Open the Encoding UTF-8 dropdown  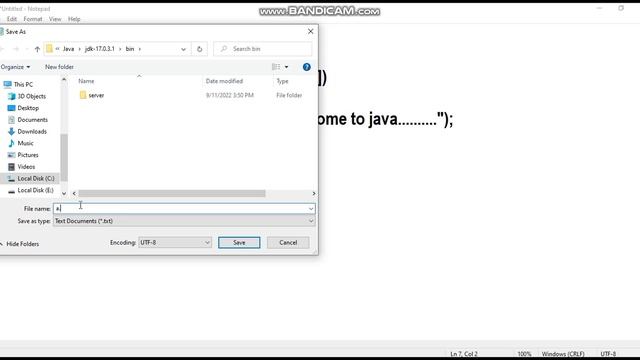click(x=175, y=242)
